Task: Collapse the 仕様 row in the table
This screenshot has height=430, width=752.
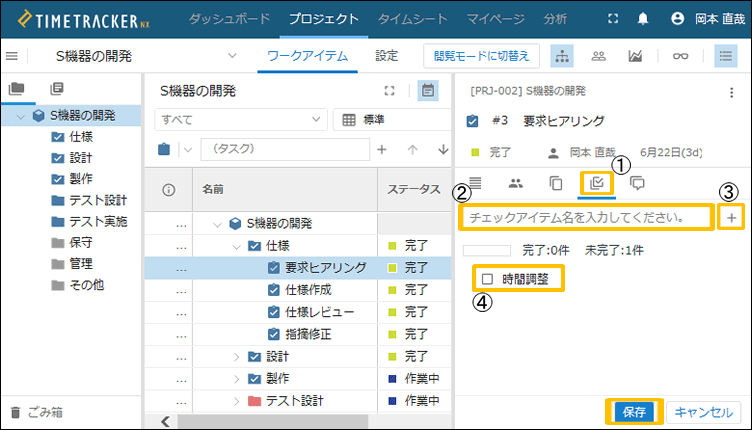Action: pos(236,246)
